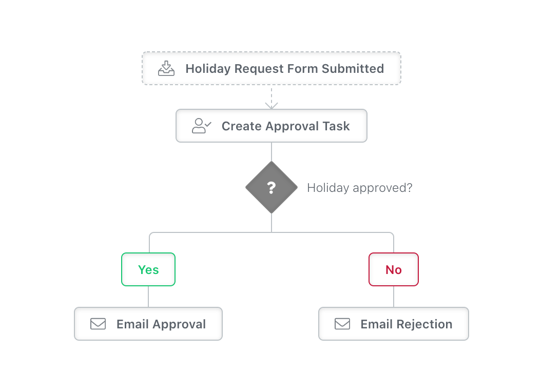Click the "Create Approval Task" text

coord(285,126)
